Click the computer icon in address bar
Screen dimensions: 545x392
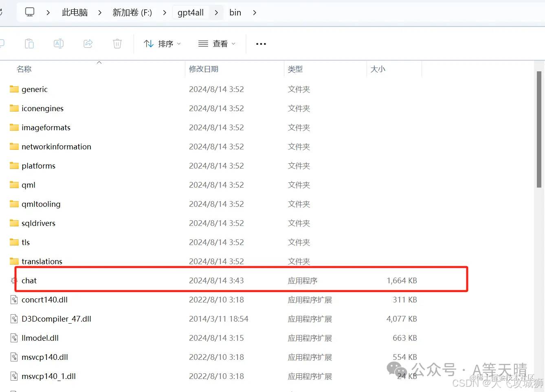pos(30,12)
